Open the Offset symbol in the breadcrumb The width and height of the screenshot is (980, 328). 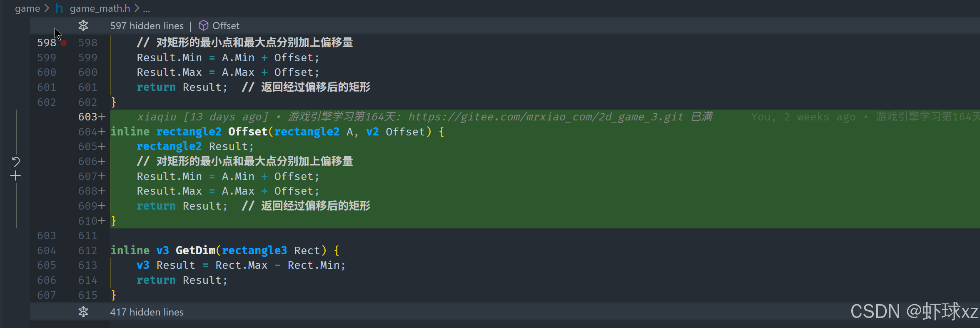click(226, 26)
